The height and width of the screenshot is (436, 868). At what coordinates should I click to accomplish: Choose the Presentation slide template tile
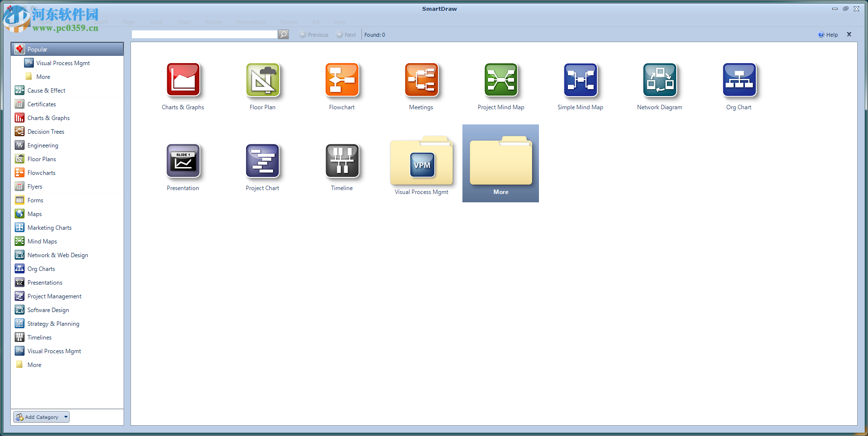click(183, 167)
